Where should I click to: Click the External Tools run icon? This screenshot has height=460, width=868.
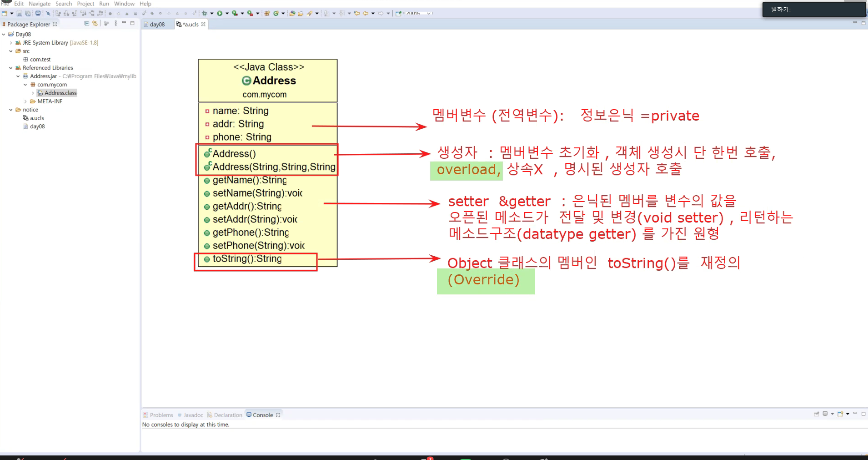tap(250, 13)
